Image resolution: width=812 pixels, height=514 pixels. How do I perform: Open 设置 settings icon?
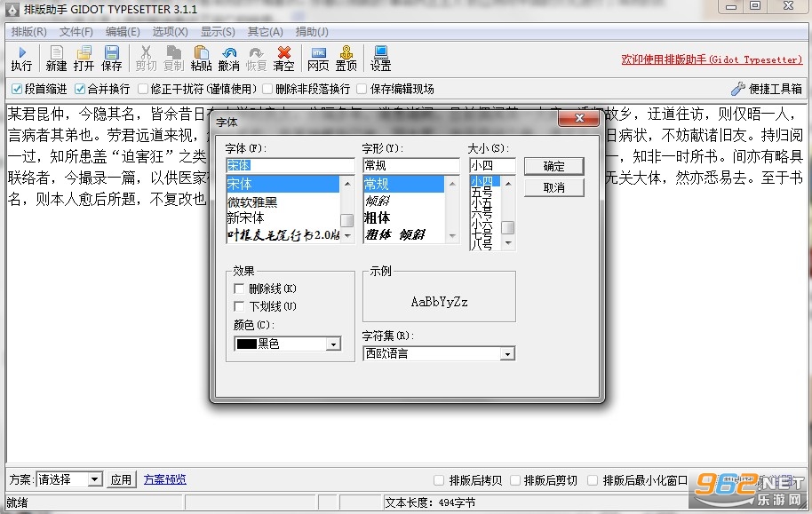[380, 59]
